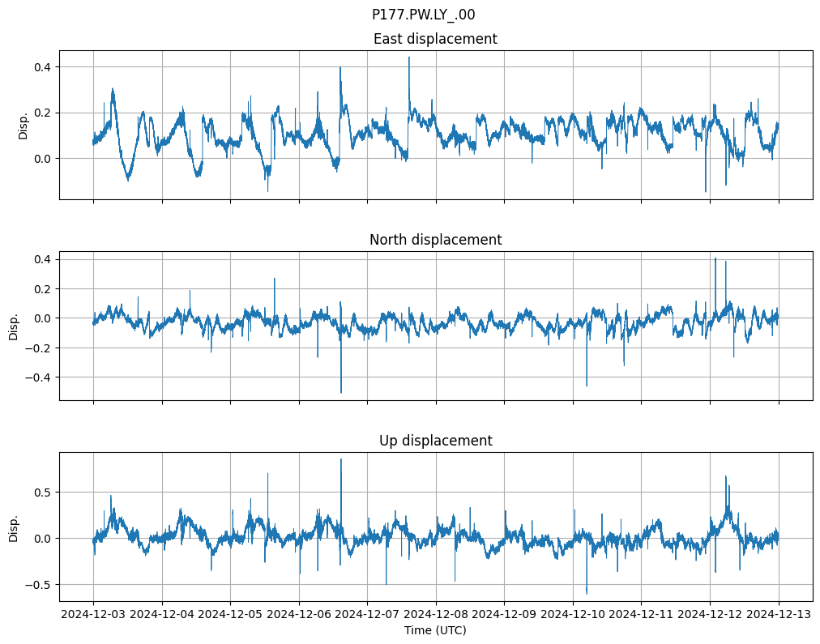Screen dimensions: 820x644
Task: Click the 0.4 tick on East y-axis
Action: point(42,66)
